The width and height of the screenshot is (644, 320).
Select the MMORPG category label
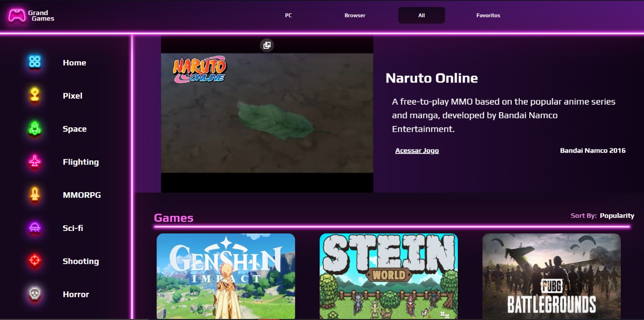[82, 195]
